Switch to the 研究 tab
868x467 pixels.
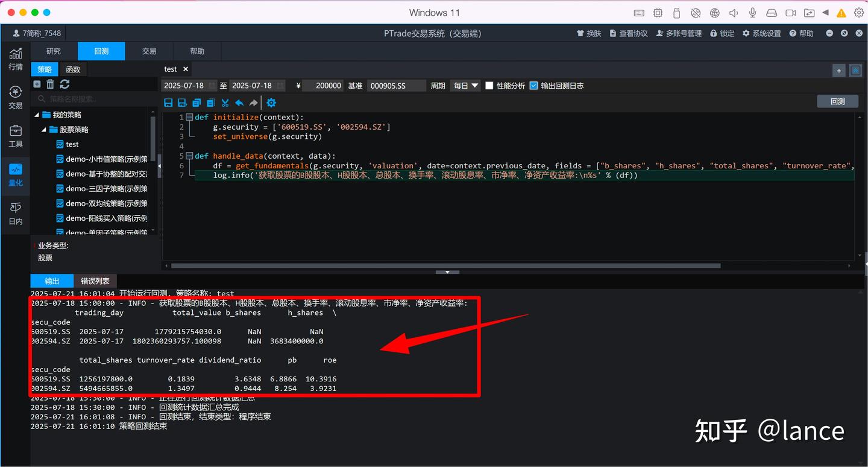53,51
